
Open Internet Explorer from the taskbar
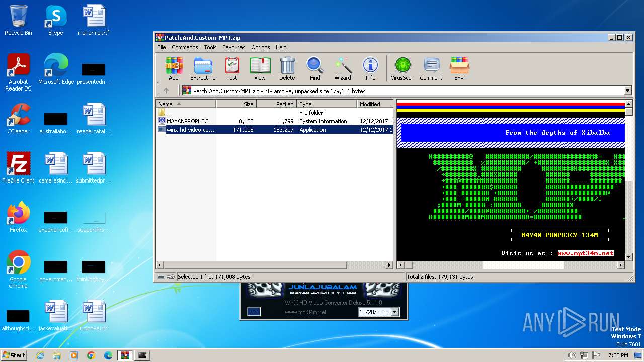pyautogui.click(x=40, y=355)
